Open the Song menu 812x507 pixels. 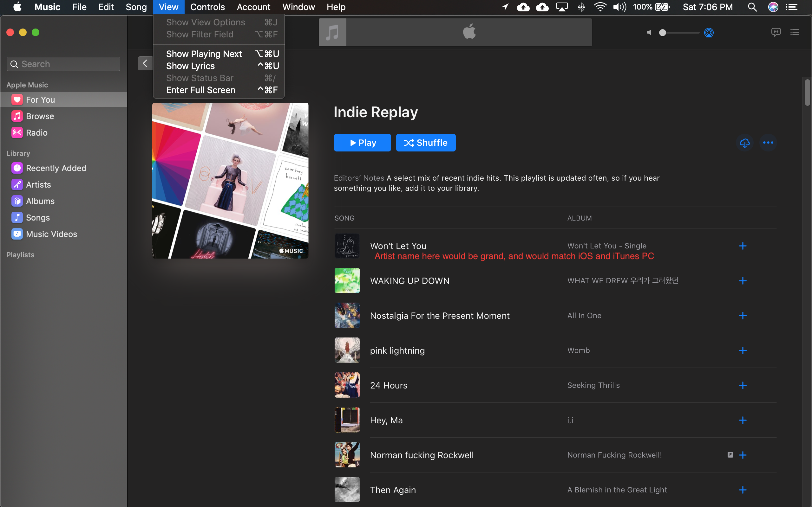point(136,7)
